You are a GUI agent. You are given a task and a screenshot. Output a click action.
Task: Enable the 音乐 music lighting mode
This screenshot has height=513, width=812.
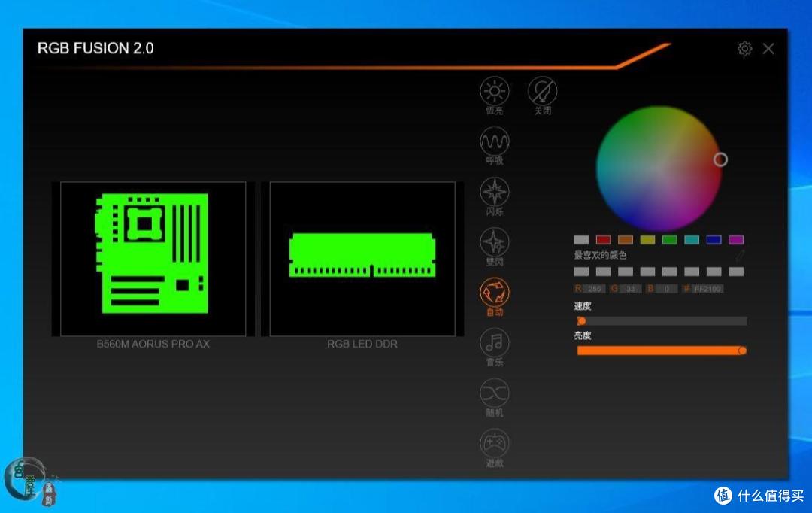[x=495, y=348]
